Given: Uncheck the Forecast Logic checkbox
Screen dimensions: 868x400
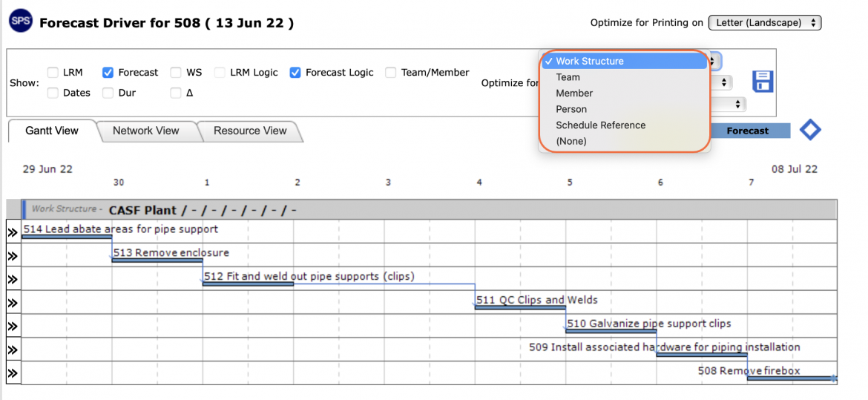Looking at the screenshot, I should coord(295,73).
